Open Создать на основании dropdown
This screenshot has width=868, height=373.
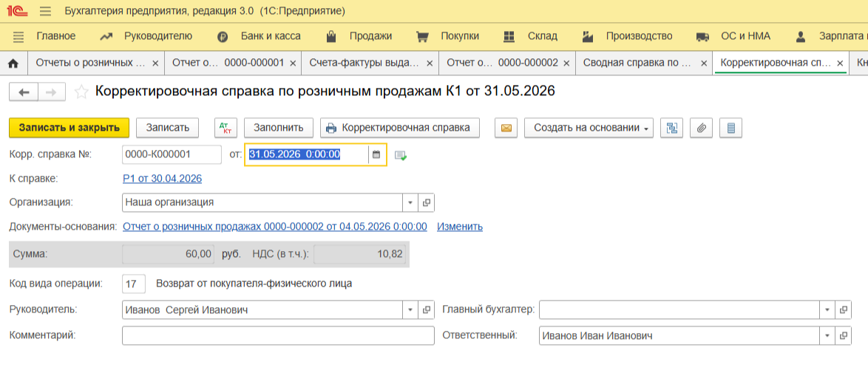(589, 128)
